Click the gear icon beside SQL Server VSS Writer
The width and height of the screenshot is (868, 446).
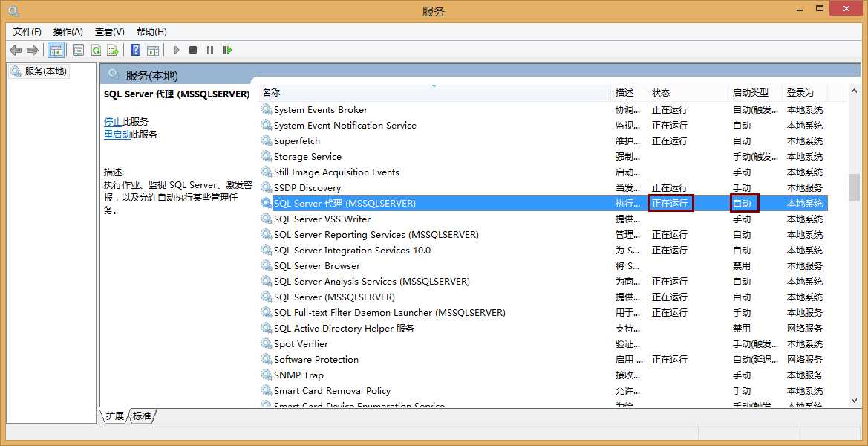[x=267, y=219]
